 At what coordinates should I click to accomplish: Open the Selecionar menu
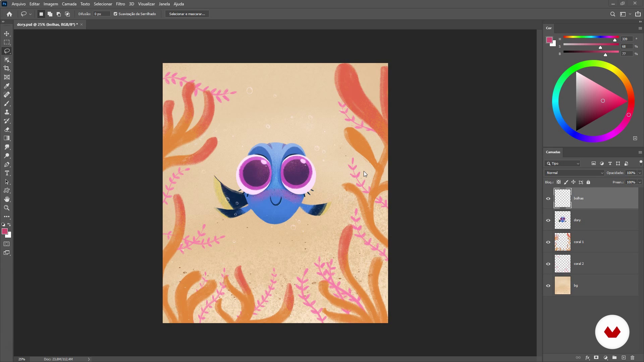pos(103,4)
